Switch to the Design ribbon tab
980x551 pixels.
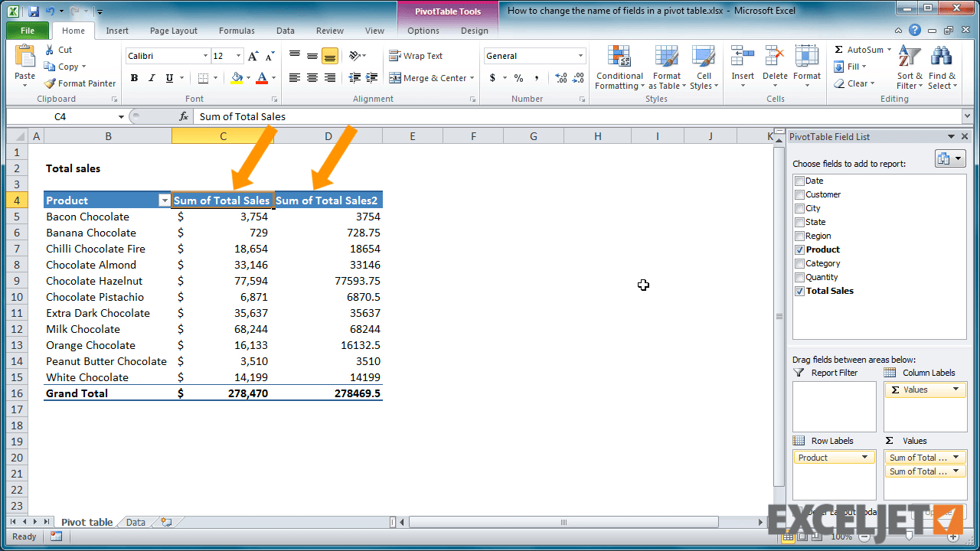point(473,31)
